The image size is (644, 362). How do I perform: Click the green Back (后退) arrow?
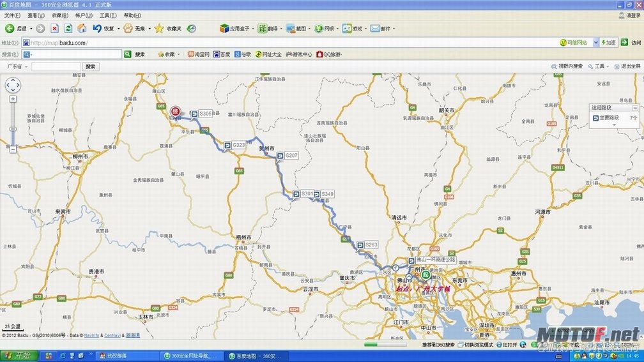[x=10, y=28]
